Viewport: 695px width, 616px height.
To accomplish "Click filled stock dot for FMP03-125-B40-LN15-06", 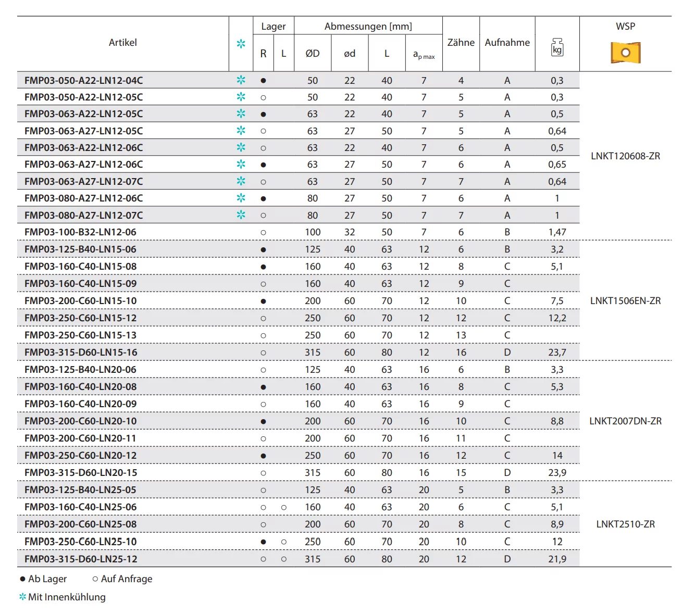I will pos(263,249).
